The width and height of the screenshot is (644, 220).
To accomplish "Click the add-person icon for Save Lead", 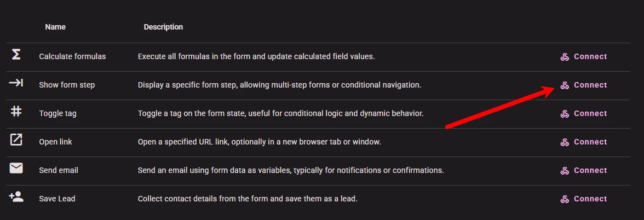I will 16,196.
